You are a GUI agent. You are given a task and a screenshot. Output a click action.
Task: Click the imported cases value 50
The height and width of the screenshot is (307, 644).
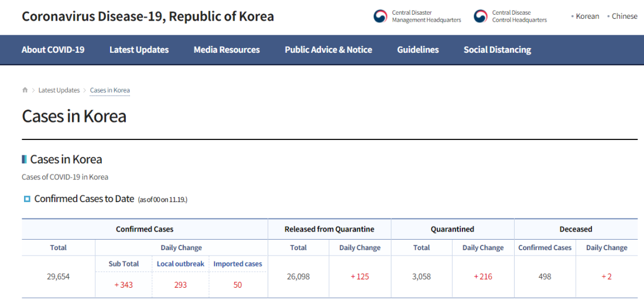pos(237,285)
